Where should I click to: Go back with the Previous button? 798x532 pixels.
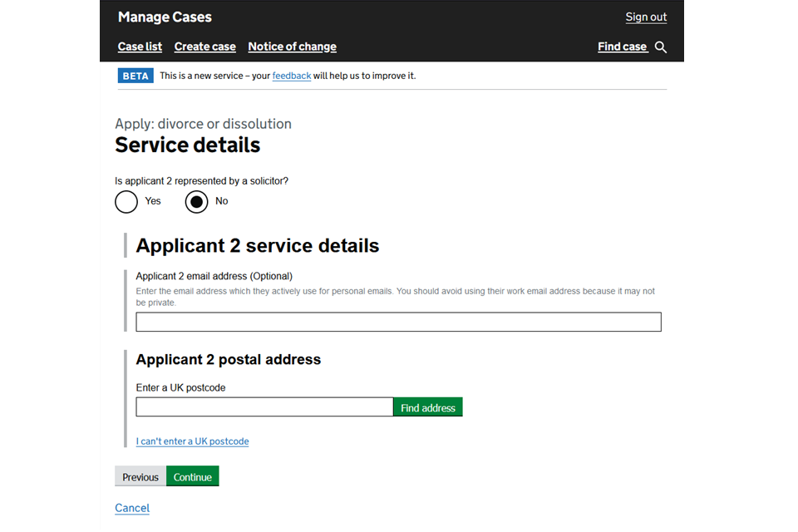tap(140, 476)
